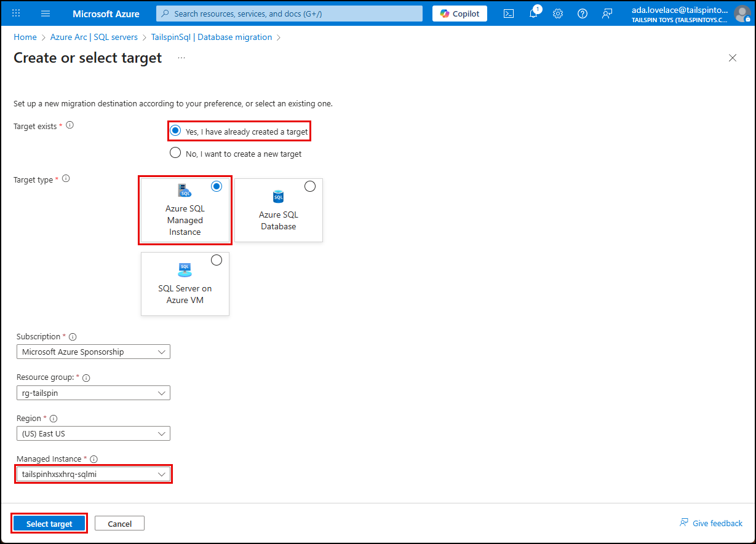This screenshot has width=756, height=544.
Task: Click the hamburger sidebar menu icon
Action: pyautogui.click(x=45, y=13)
